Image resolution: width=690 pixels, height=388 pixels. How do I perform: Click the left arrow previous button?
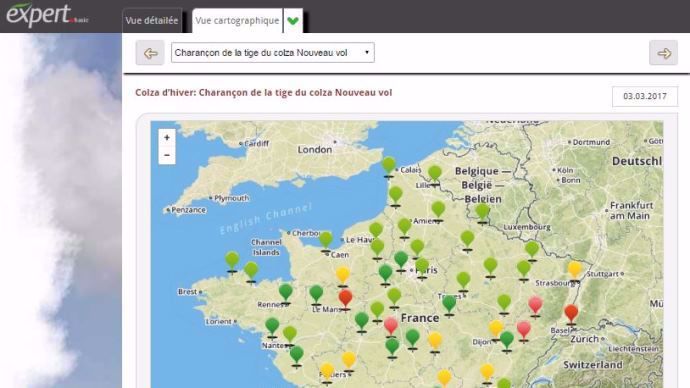click(150, 53)
